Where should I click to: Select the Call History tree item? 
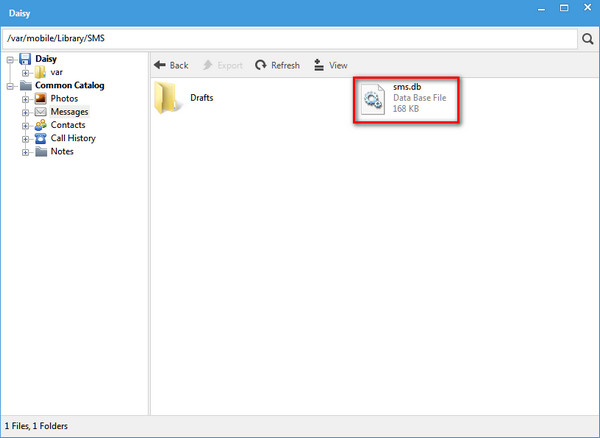tap(73, 138)
